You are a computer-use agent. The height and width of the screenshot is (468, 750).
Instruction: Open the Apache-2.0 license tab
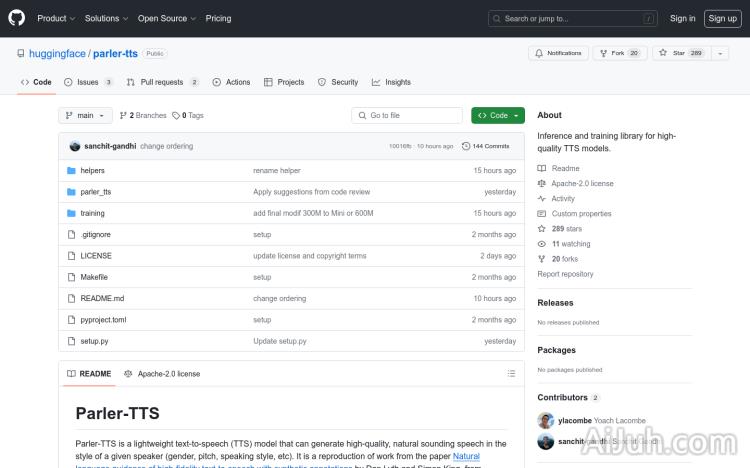[162, 374]
